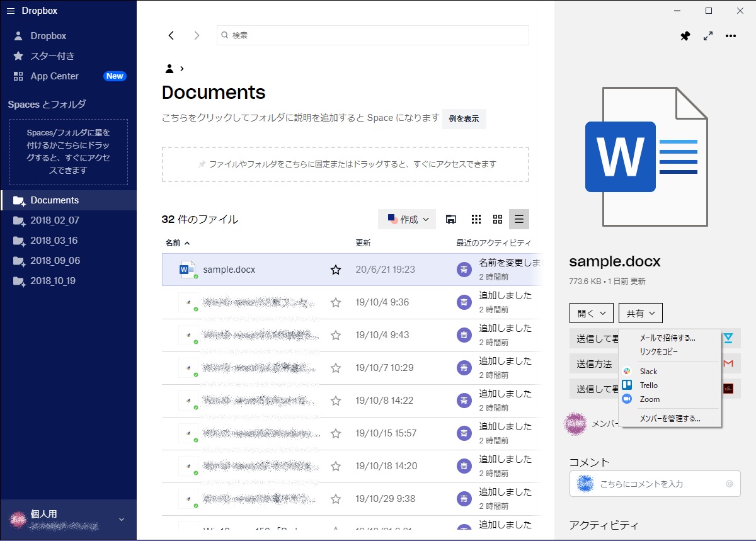Click the large Word document preview thumbnail
This screenshot has width=756, height=541.
pyautogui.click(x=646, y=157)
